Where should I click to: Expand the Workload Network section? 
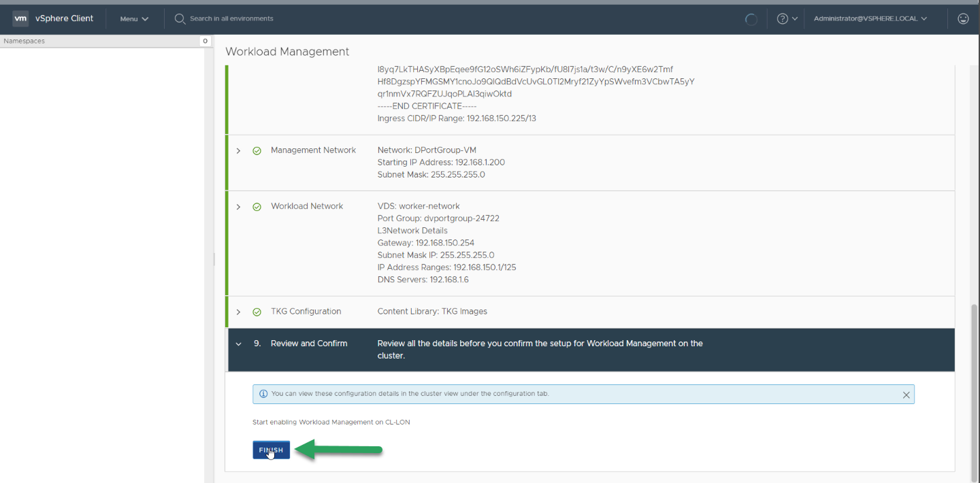[x=238, y=207]
